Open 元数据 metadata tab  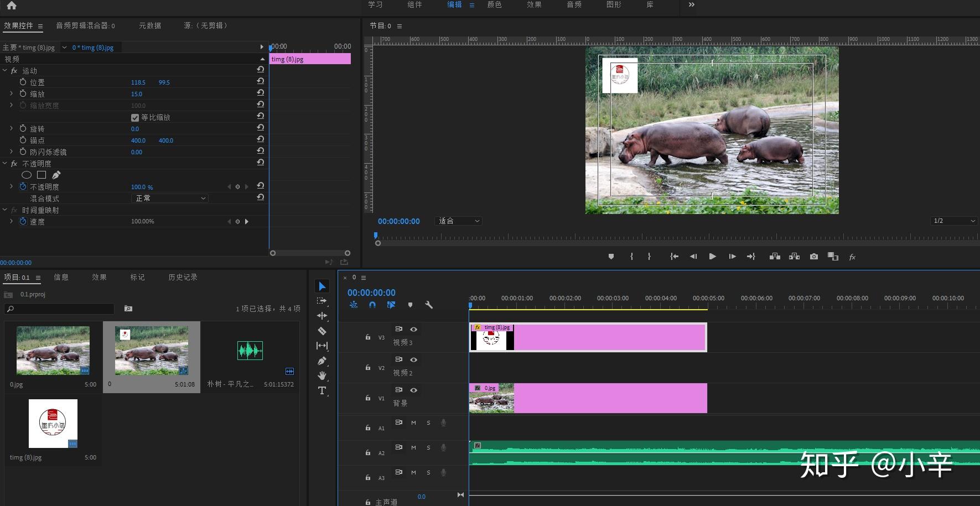[x=150, y=25]
